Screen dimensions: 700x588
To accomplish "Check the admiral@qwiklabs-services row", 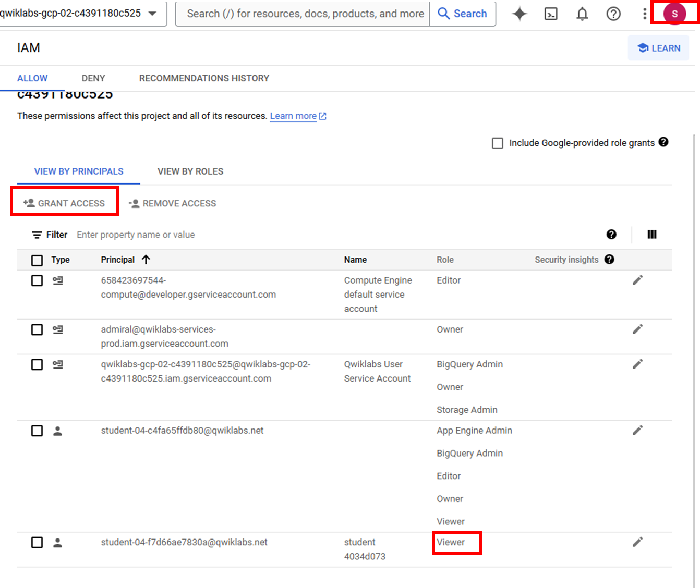I will coord(37,329).
